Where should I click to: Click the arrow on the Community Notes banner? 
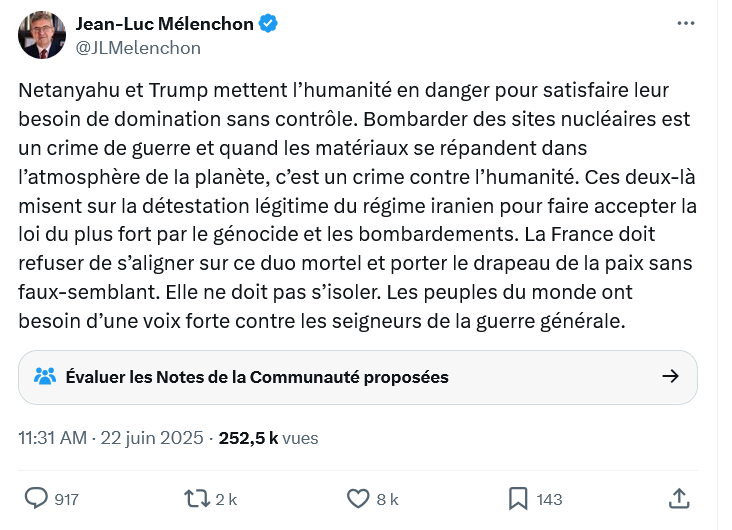tap(671, 377)
